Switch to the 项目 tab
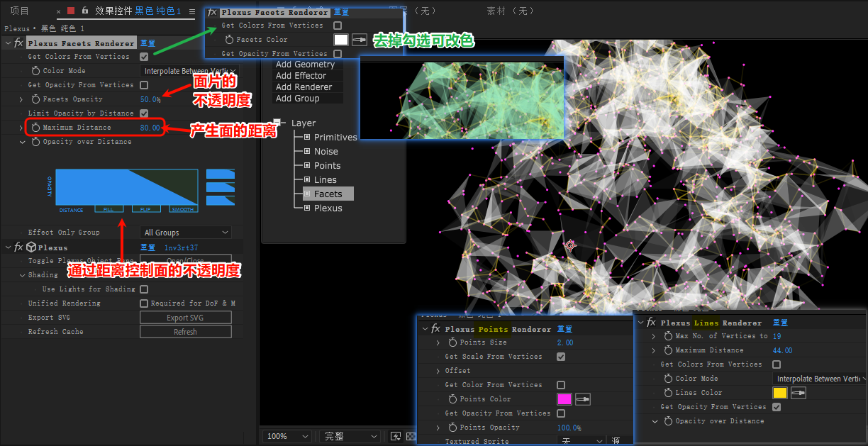 click(20, 11)
